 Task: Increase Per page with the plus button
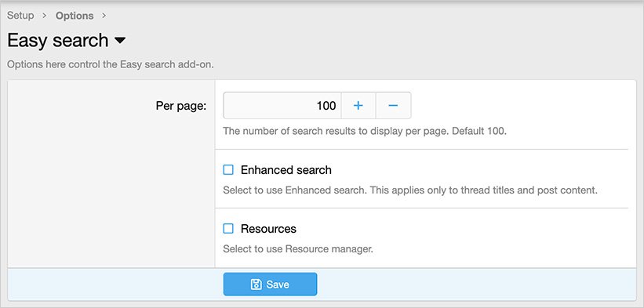358,106
